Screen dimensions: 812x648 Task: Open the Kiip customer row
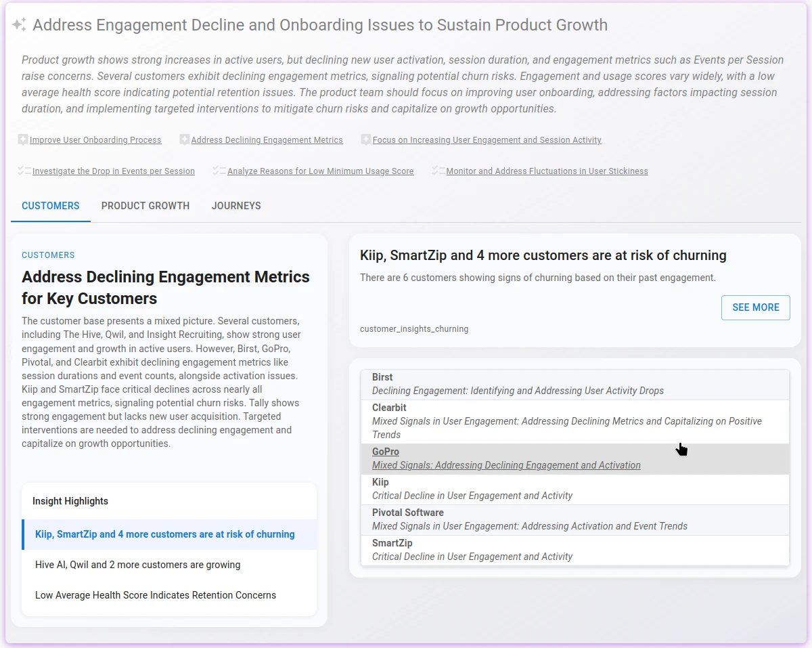point(575,489)
